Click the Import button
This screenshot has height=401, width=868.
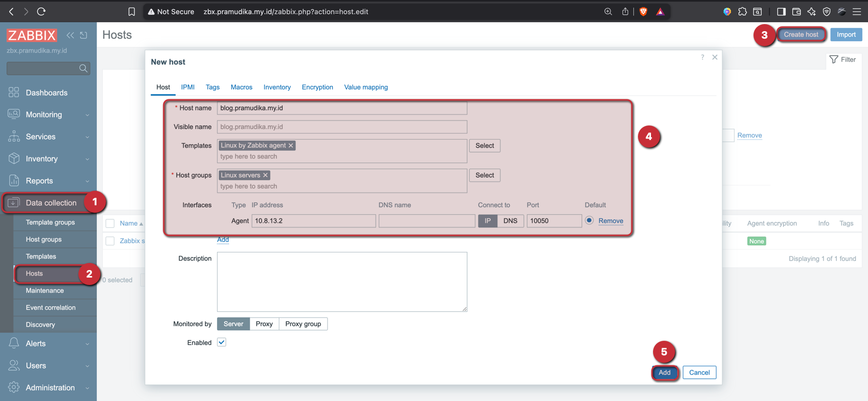[x=846, y=35]
